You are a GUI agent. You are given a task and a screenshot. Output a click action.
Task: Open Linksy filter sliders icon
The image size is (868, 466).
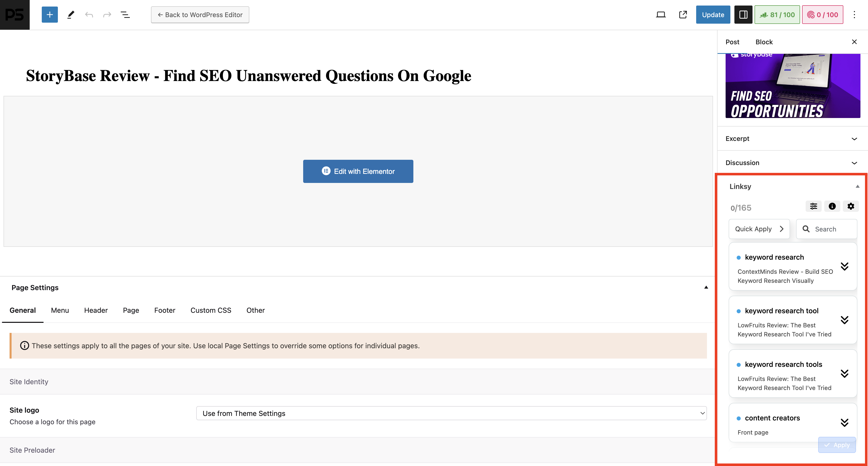tap(813, 206)
